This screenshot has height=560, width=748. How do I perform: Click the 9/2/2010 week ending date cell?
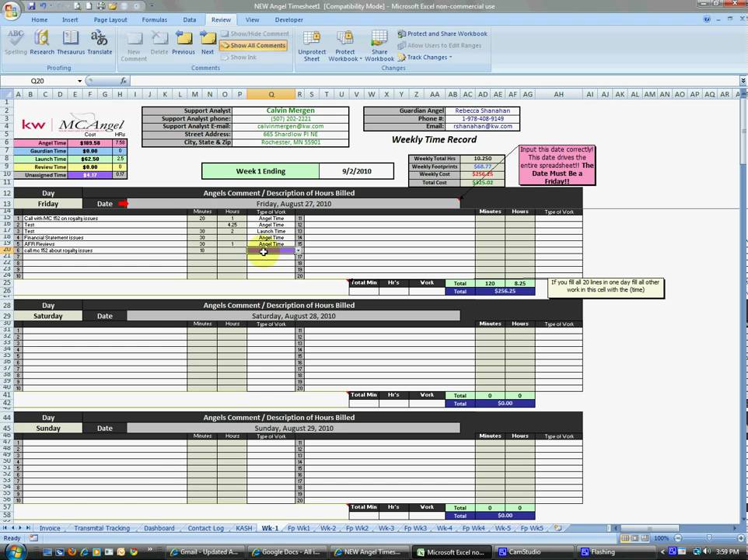pos(356,171)
